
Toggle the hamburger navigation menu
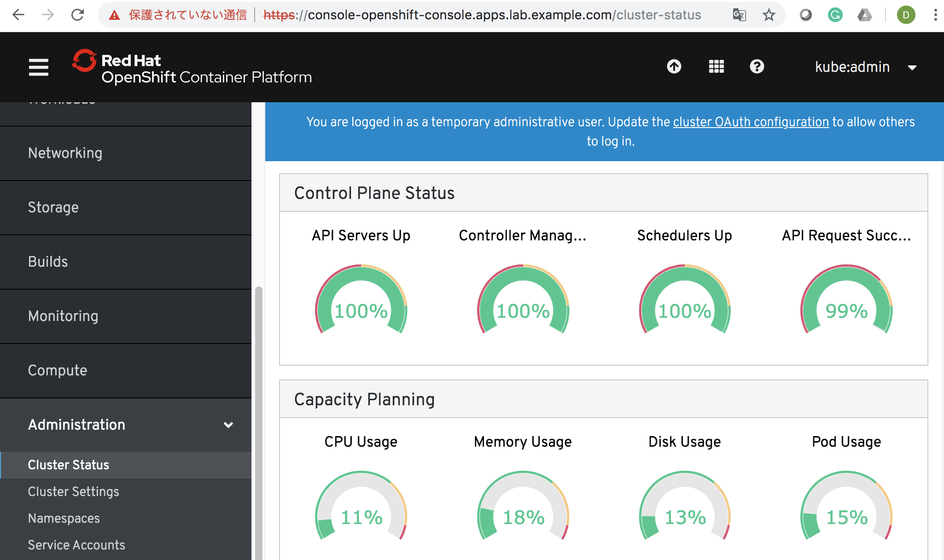38,67
